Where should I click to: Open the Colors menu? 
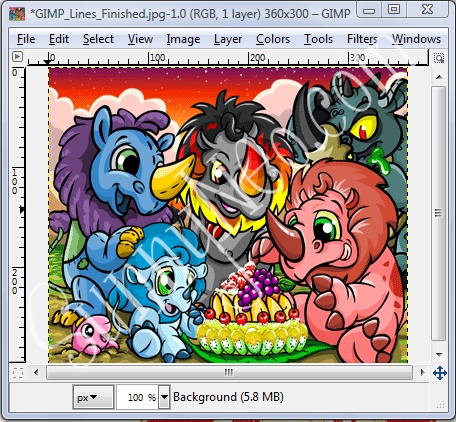(273, 39)
